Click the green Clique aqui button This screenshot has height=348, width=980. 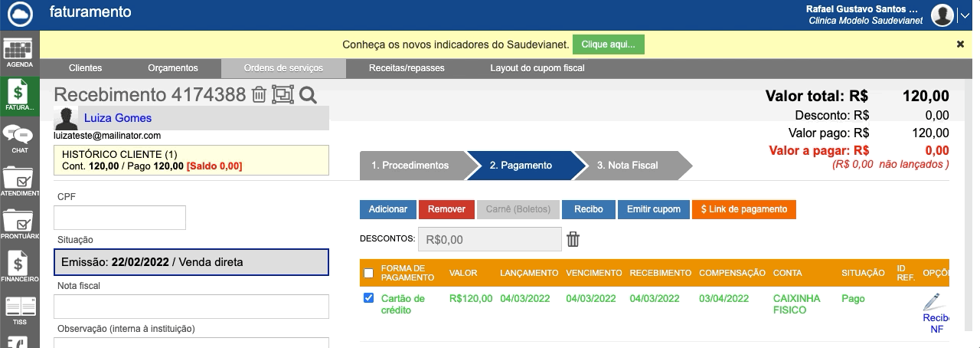(x=609, y=44)
